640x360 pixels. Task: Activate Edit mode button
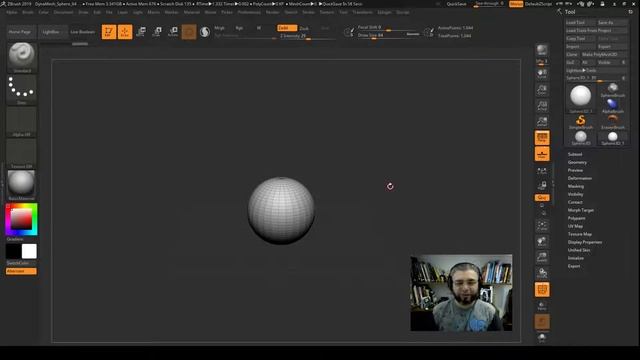(109, 31)
